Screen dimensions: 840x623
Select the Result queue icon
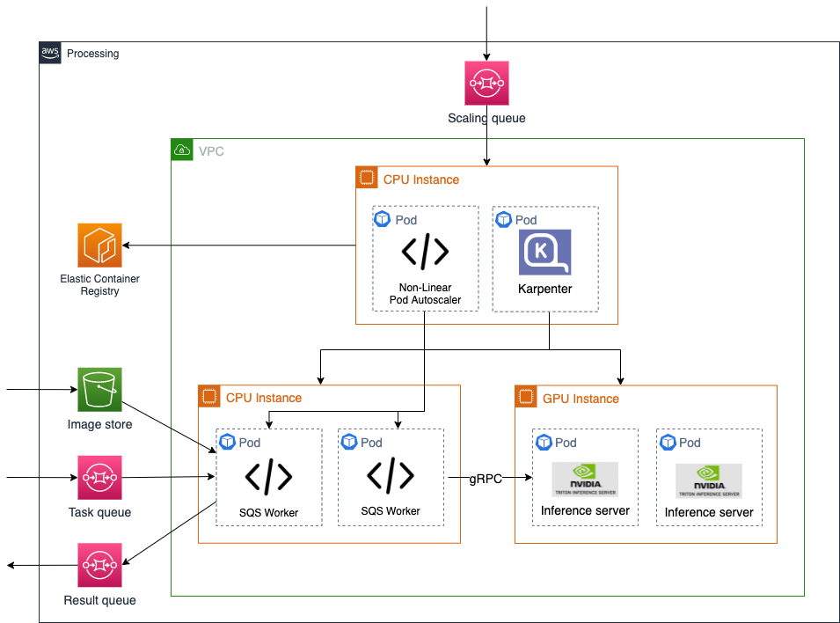99,565
